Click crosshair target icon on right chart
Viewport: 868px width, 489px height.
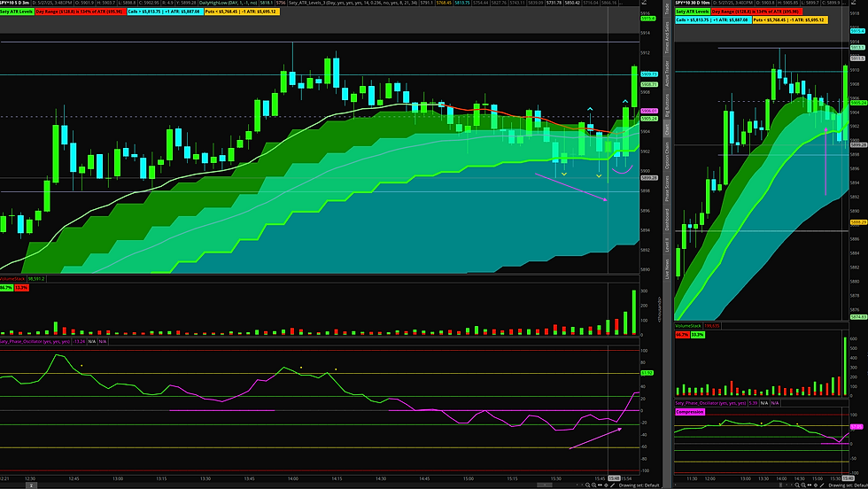tap(816, 485)
